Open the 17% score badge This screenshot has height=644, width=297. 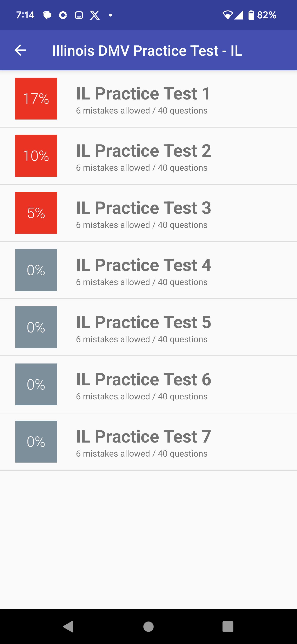tap(36, 98)
